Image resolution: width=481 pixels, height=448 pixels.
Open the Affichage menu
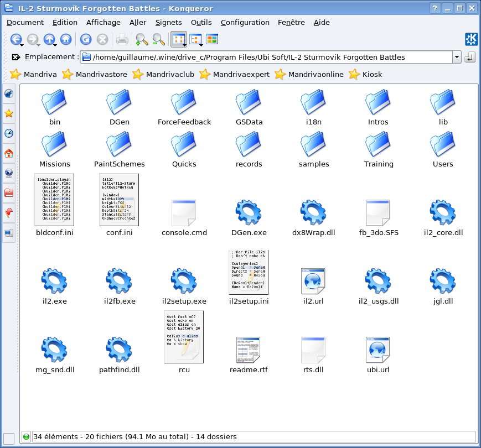point(104,22)
